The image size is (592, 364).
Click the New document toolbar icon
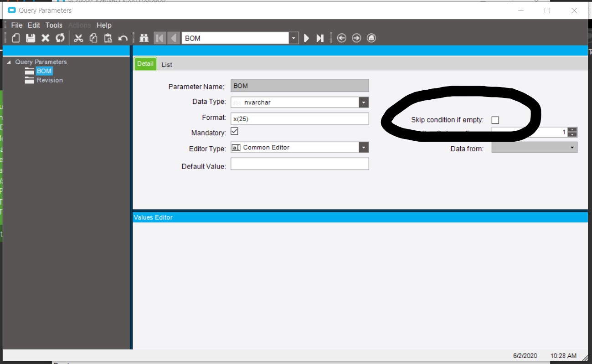click(x=16, y=38)
